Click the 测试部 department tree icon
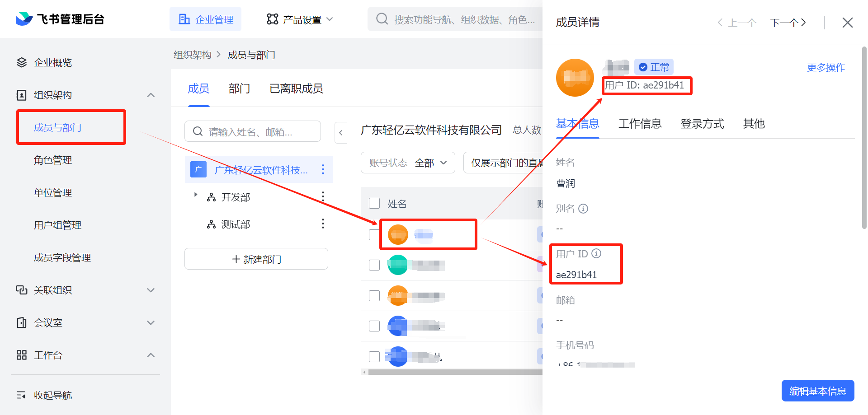This screenshot has width=868, height=415. (x=211, y=224)
